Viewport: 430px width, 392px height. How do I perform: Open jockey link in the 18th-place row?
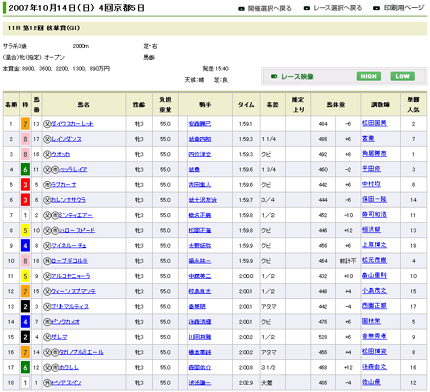(200, 383)
